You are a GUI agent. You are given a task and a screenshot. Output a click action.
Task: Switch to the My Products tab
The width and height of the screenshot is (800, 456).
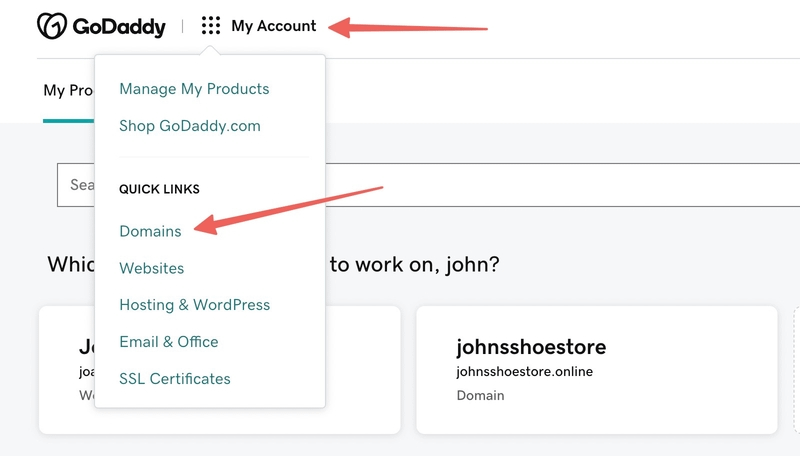pos(68,91)
